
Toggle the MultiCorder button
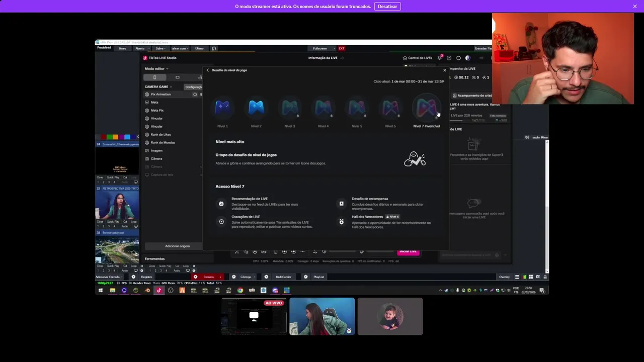[x=283, y=277]
